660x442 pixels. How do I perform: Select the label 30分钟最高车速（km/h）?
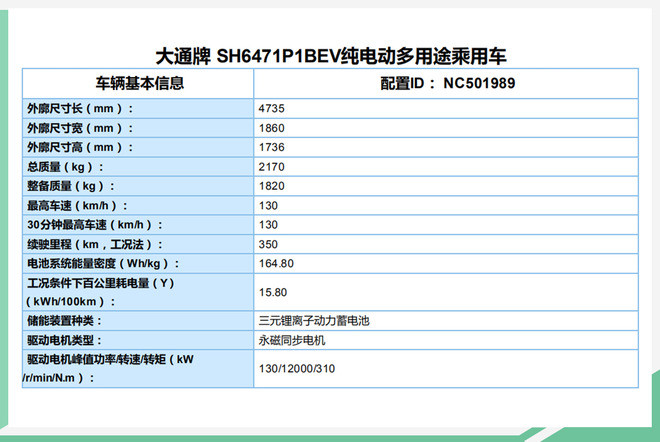click(x=95, y=225)
